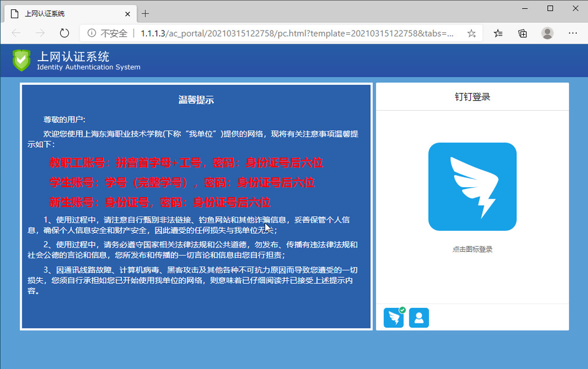Image resolution: width=588 pixels, height=369 pixels.
Task: Click the 钉钉登录 panel header
Action: coord(472,97)
